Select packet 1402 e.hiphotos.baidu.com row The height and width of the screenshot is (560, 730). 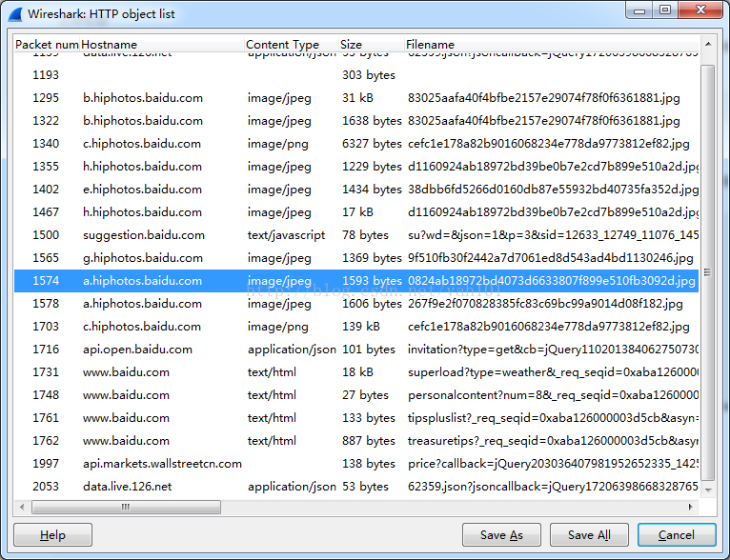(x=356, y=189)
